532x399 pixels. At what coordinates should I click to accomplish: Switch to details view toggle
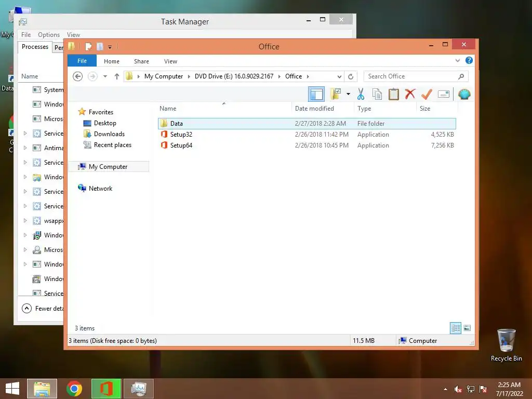click(x=455, y=328)
